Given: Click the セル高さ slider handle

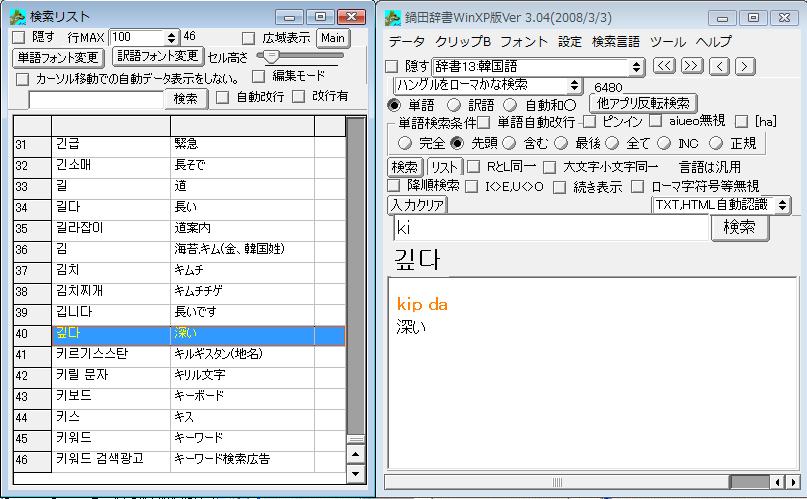Looking at the screenshot, I should click(x=270, y=57).
